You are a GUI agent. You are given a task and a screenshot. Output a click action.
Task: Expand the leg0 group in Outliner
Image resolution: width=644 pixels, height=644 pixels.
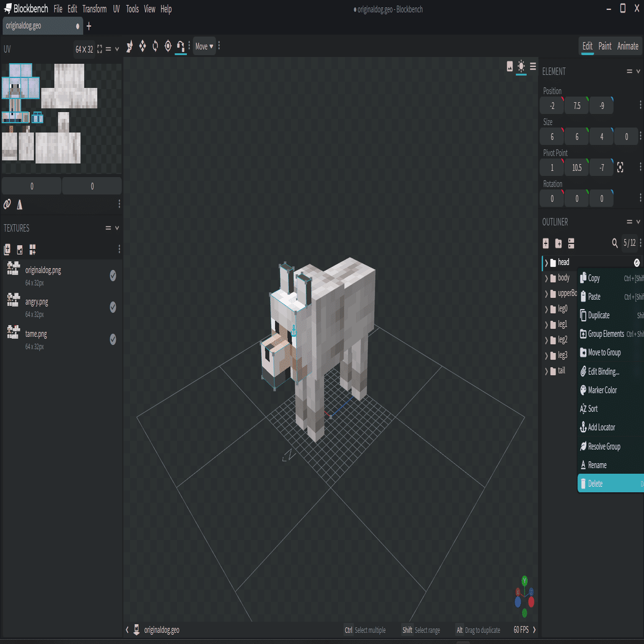[546, 309]
